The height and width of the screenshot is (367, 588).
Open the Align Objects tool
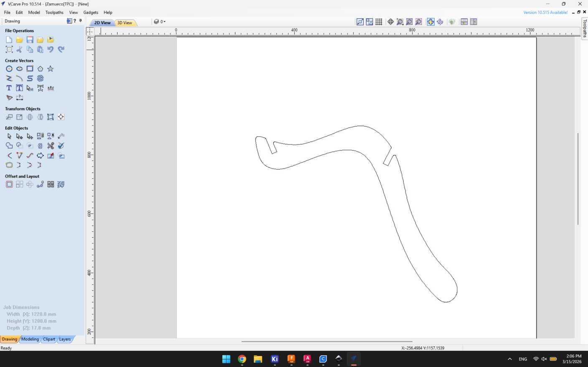click(x=61, y=117)
